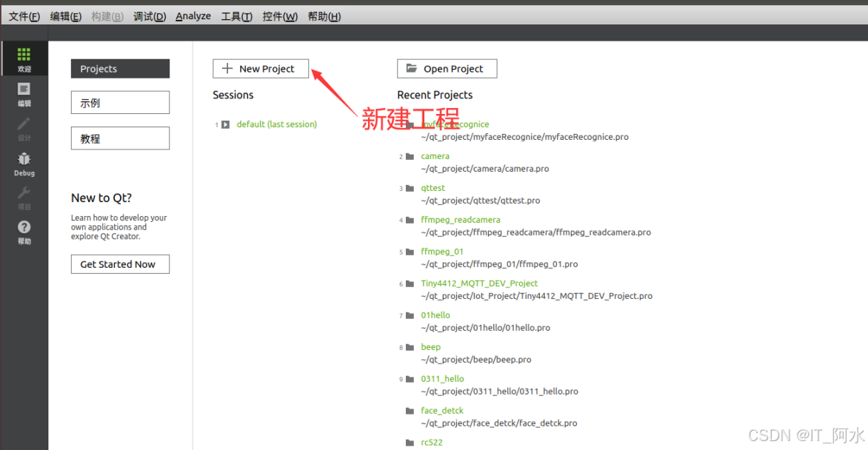Click the folder icon beside beep
The height and width of the screenshot is (450, 868).
pyautogui.click(x=410, y=348)
